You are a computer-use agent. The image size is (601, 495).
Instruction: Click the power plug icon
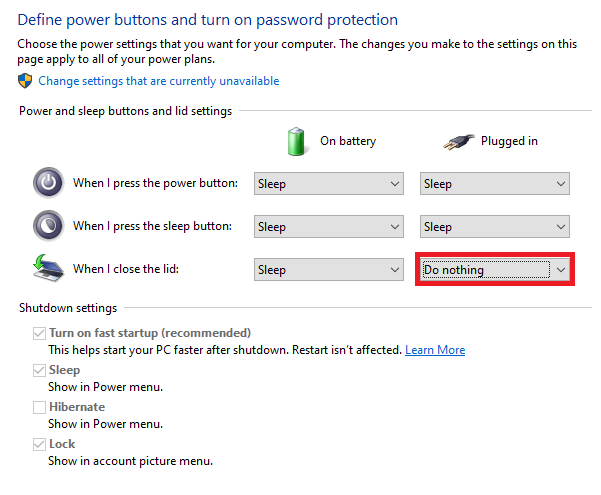click(x=459, y=141)
